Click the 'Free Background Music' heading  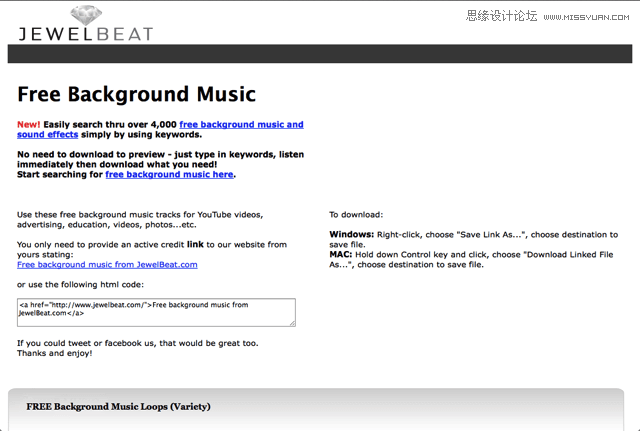136,94
